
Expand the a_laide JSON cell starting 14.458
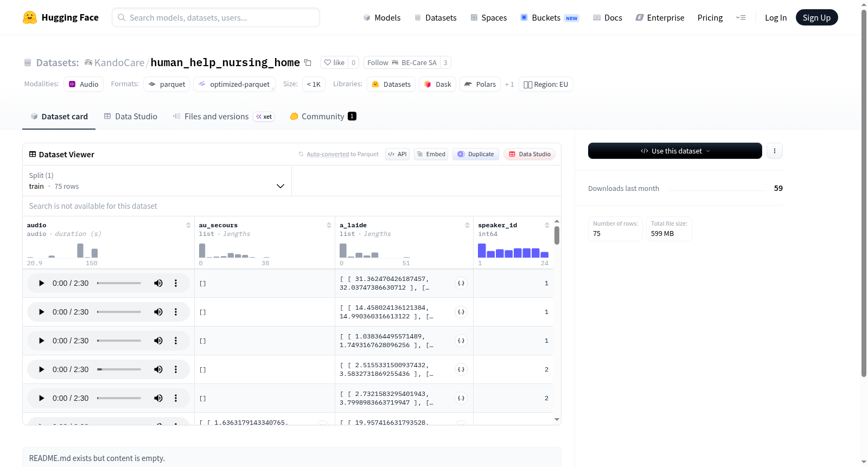point(461,312)
